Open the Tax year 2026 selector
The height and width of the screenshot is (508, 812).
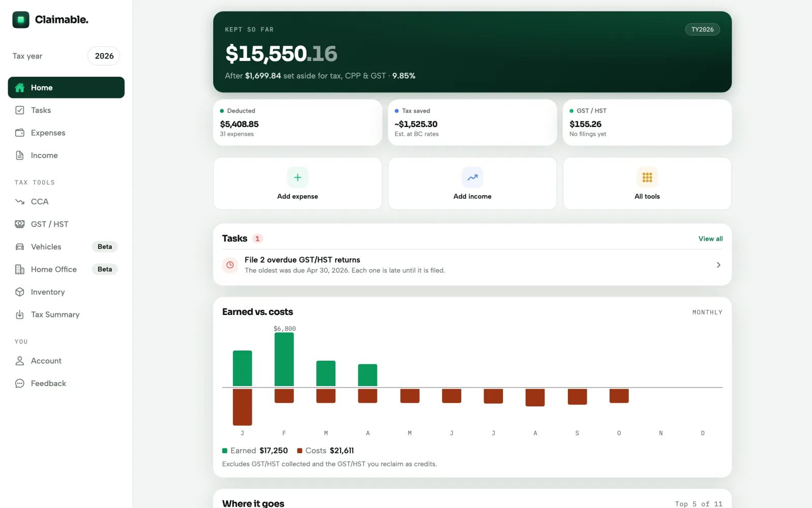[104, 56]
